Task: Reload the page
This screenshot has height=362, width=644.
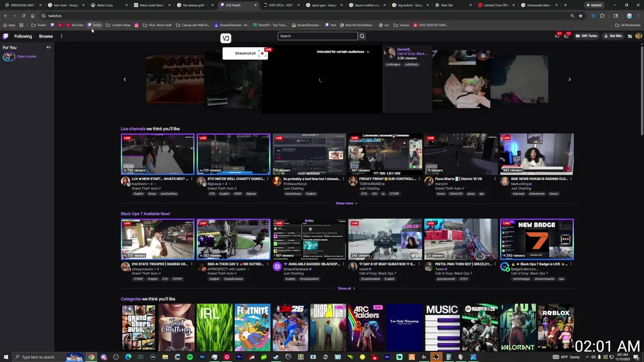Action: click(23, 16)
